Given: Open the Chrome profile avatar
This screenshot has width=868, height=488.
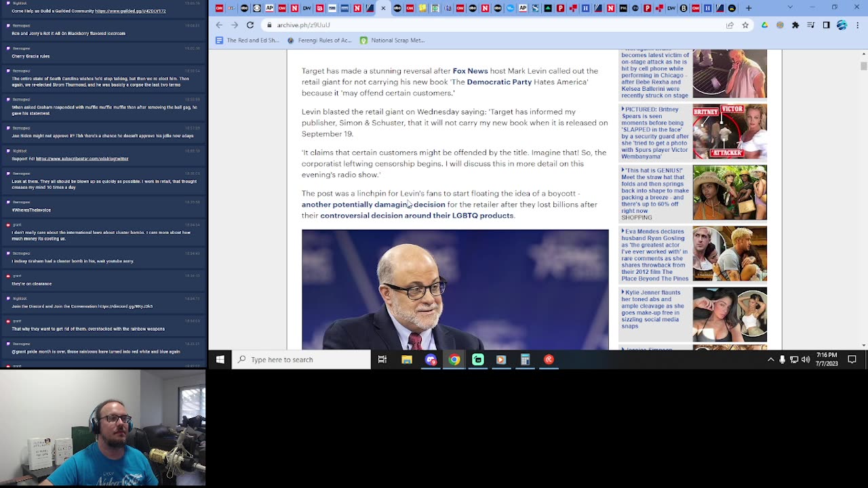Looking at the screenshot, I should (842, 25).
